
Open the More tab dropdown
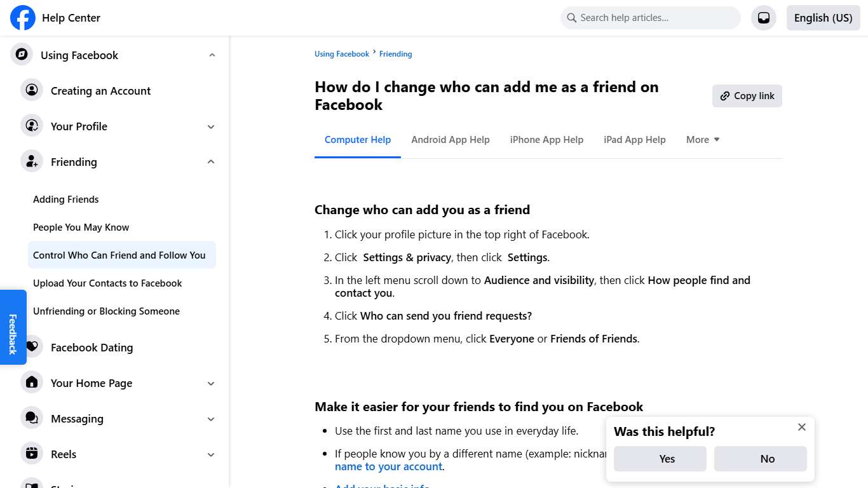(702, 139)
